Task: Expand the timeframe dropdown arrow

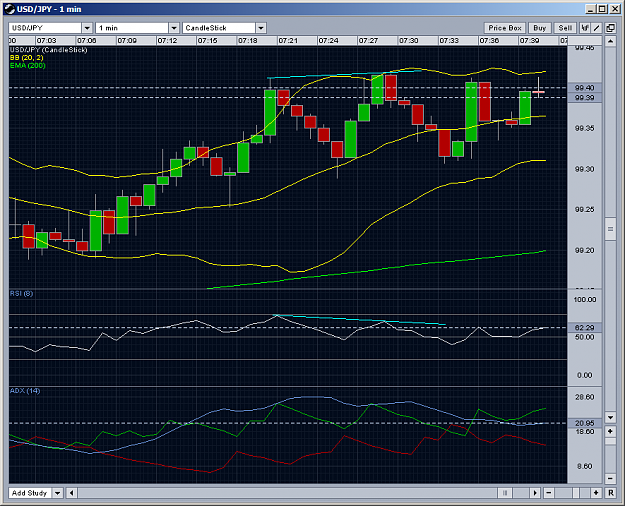Action: (174, 28)
